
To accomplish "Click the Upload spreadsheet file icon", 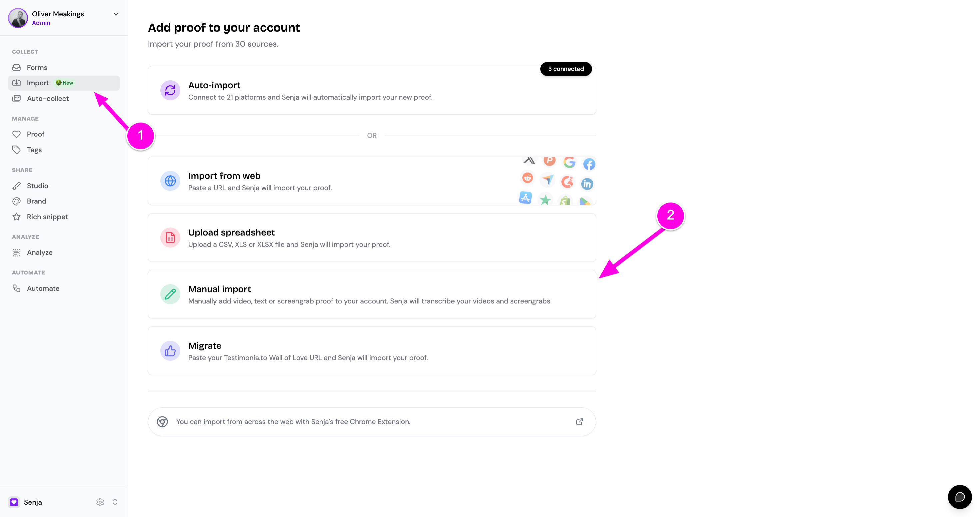I will (170, 238).
